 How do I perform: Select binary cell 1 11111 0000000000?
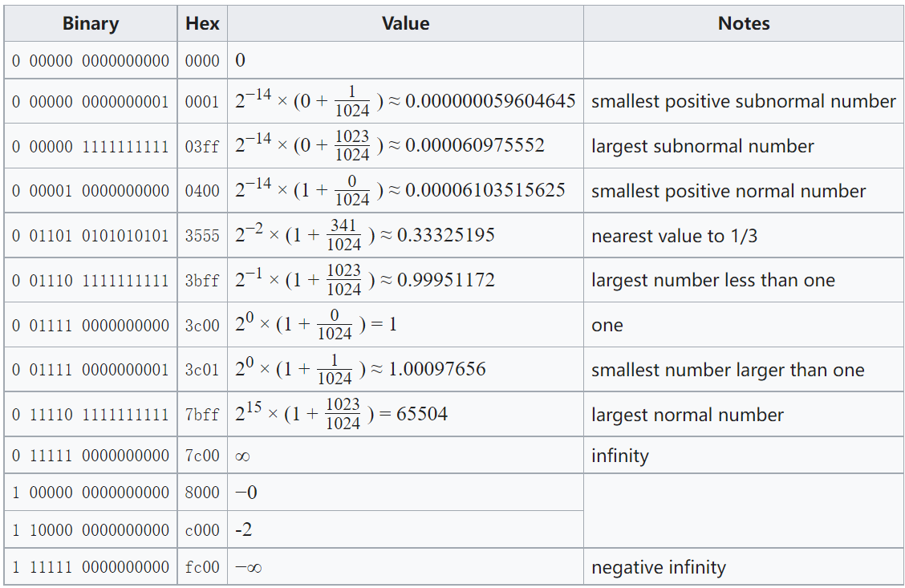click(91, 567)
